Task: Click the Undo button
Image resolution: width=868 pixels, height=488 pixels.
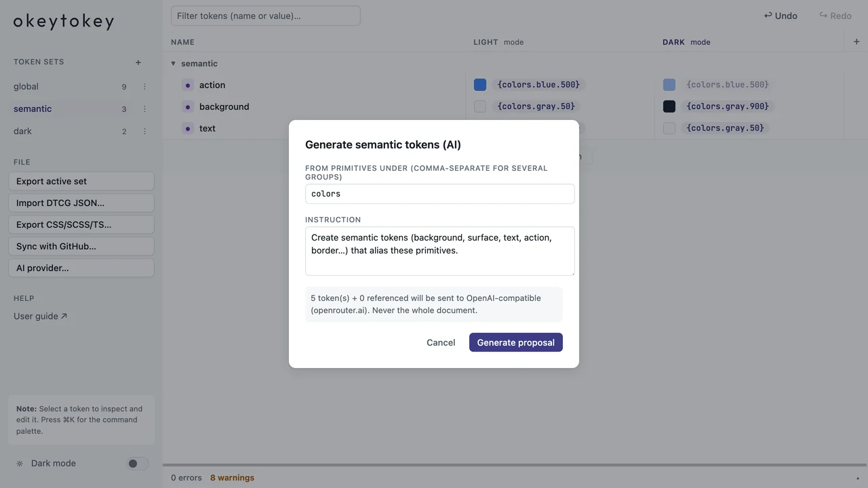Action: click(781, 16)
